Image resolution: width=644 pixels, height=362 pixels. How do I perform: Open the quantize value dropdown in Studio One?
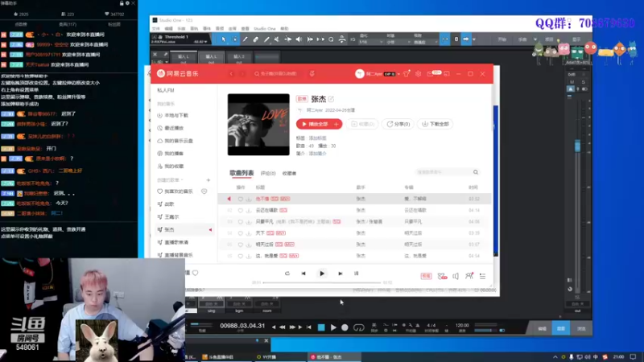[x=371, y=42]
